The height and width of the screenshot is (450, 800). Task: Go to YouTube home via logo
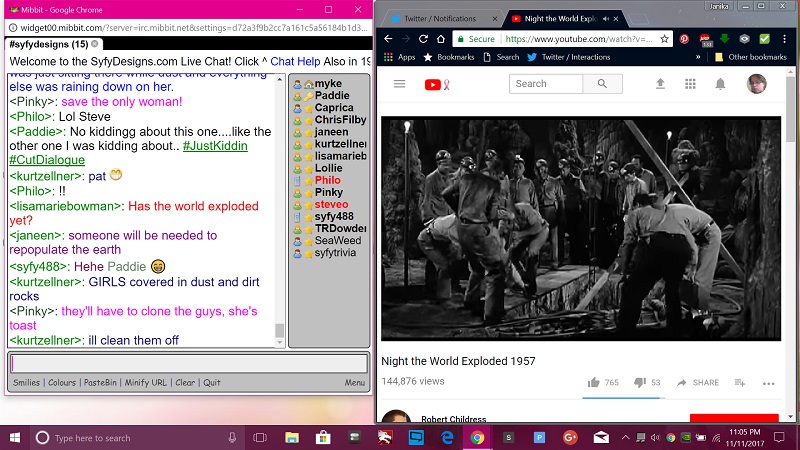pyautogui.click(x=437, y=84)
